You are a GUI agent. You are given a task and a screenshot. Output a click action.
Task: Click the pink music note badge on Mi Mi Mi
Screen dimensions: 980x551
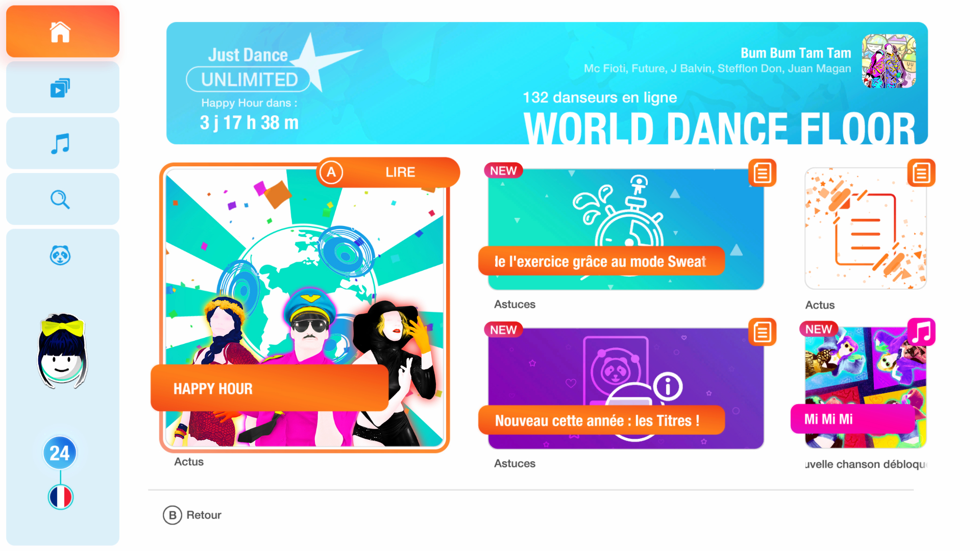click(921, 332)
